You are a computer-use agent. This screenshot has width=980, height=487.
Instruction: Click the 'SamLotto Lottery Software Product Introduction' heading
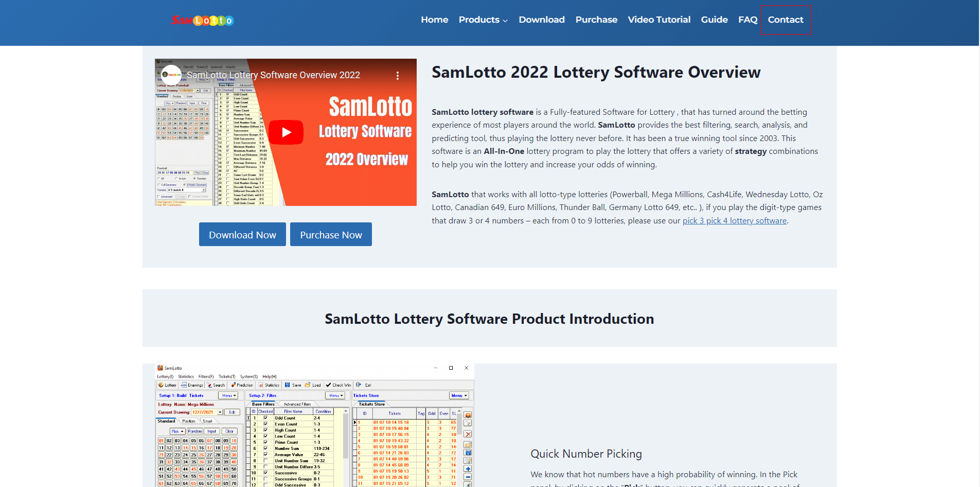pos(489,319)
